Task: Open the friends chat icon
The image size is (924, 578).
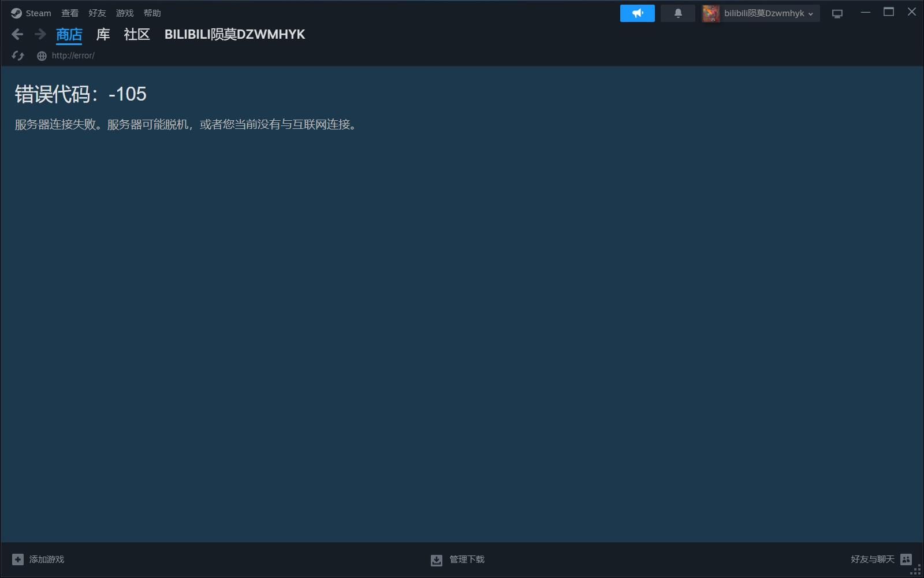Action: (x=906, y=560)
